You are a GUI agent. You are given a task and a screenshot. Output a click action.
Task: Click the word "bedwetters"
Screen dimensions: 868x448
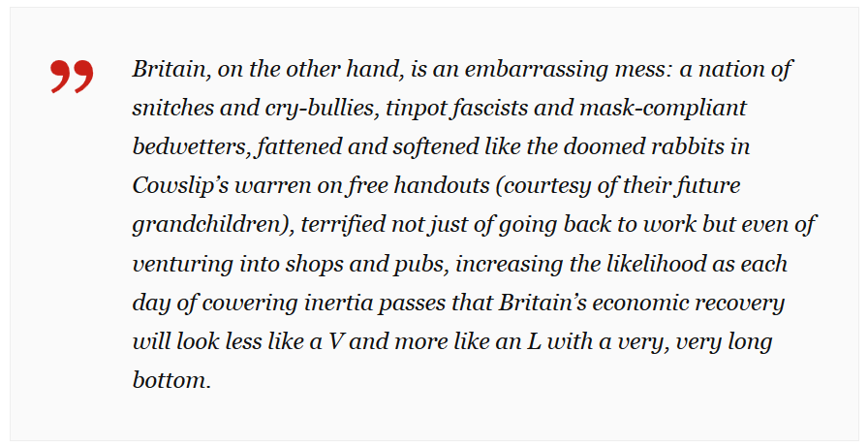[x=188, y=147]
